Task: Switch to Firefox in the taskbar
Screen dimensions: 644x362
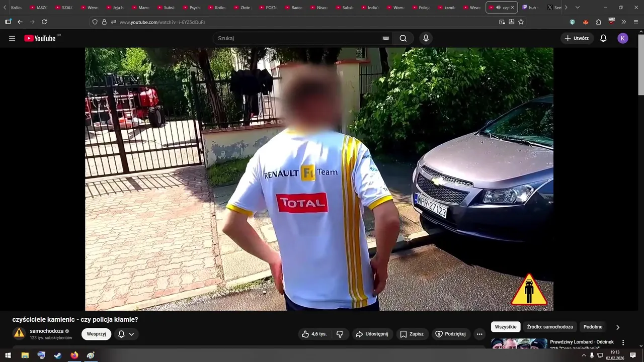Action: click(x=74, y=355)
